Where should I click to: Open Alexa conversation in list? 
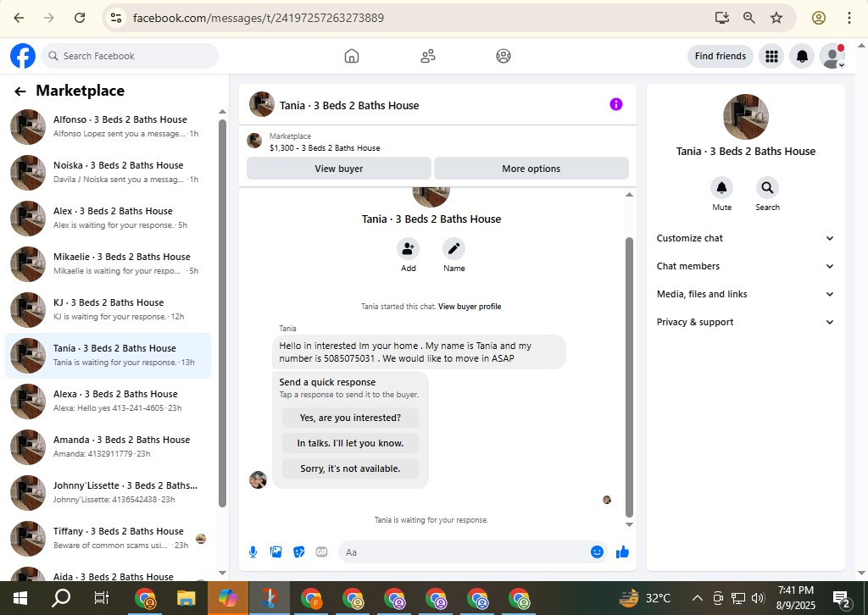point(108,402)
